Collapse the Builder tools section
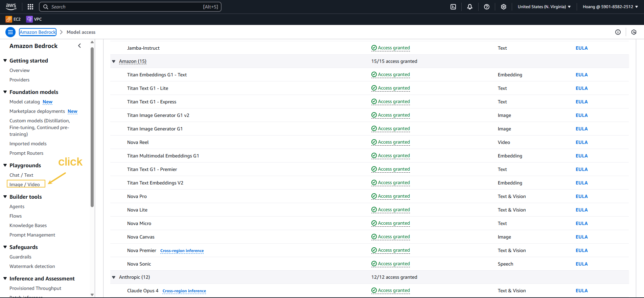 5,197
